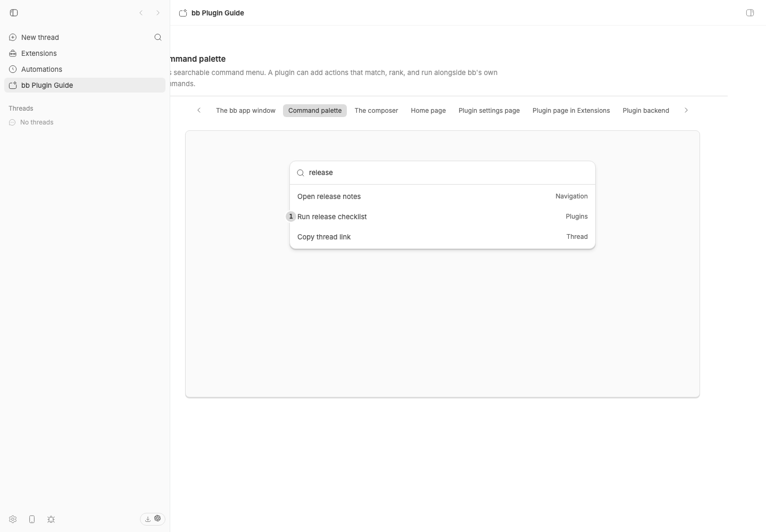Image resolution: width=766 pixels, height=532 pixels.
Task: Click the No threads placeholder text
Action: click(37, 122)
